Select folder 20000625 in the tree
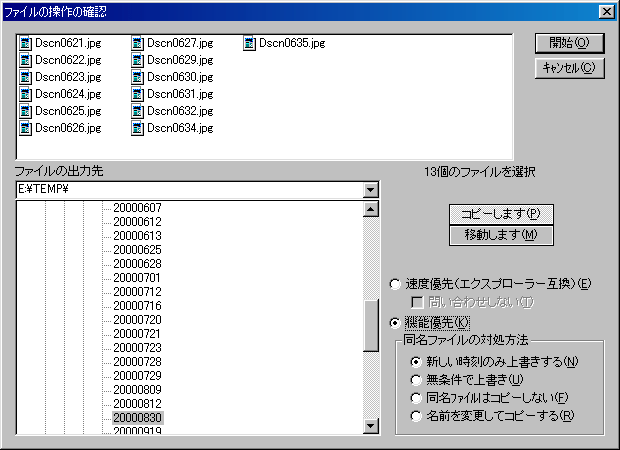The height and width of the screenshot is (450, 620). tap(137, 250)
